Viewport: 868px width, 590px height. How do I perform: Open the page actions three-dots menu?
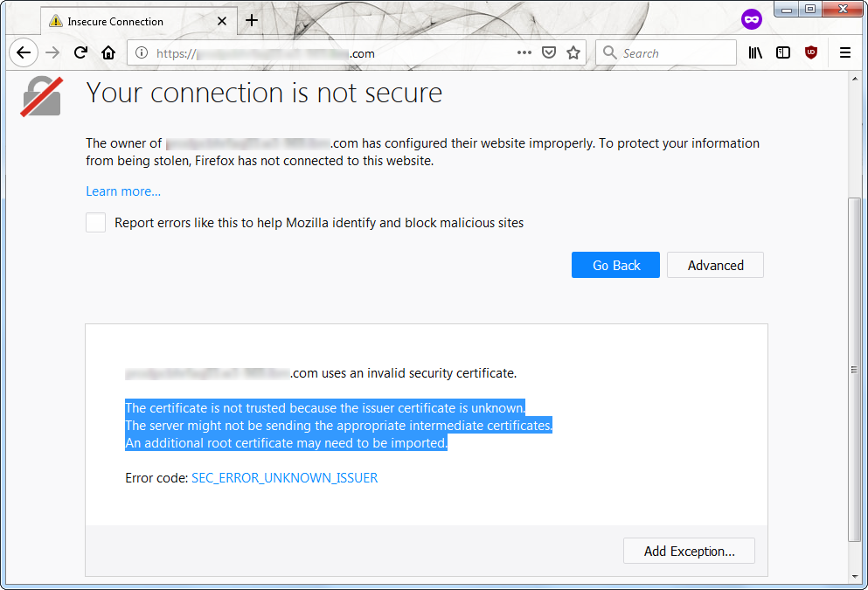[524, 52]
